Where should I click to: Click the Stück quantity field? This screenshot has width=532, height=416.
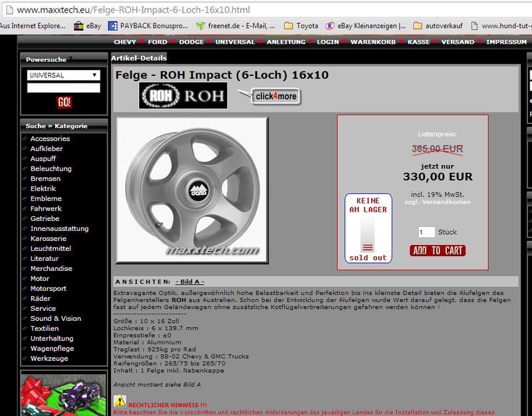pos(426,232)
